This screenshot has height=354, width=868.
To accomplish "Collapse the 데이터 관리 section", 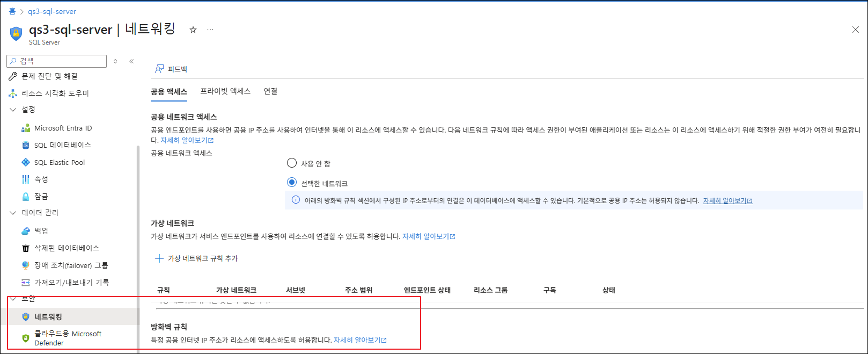I will point(13,213).
